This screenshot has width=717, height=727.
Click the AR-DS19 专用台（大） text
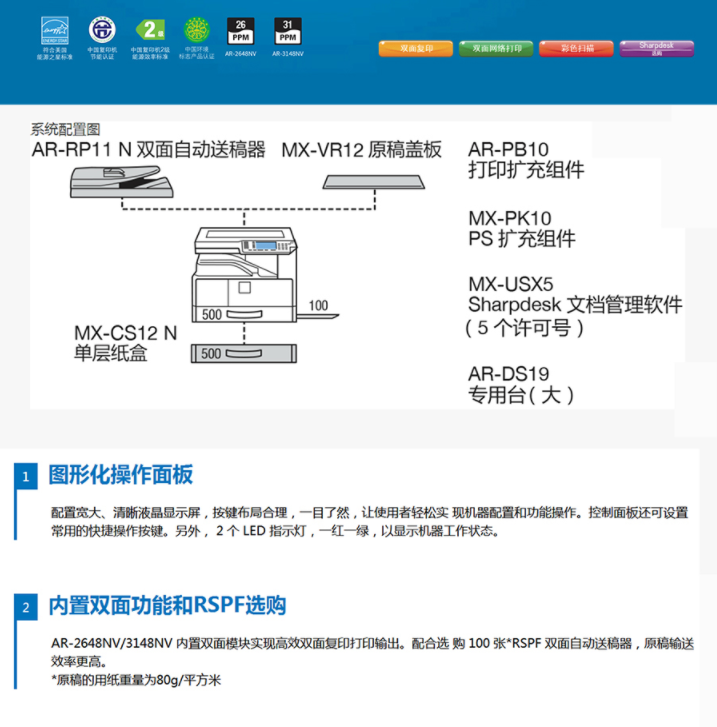521,385
